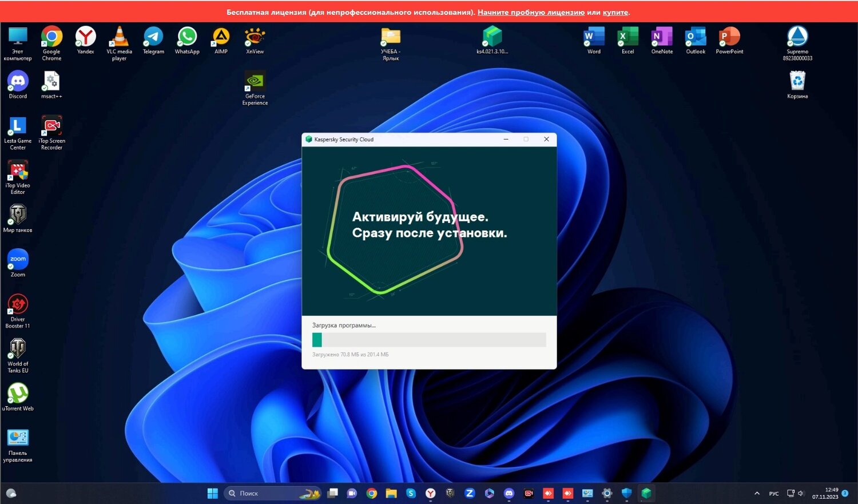858x504 pixels.
Task: Open Chrome from the taskbar
Action: 372,493
